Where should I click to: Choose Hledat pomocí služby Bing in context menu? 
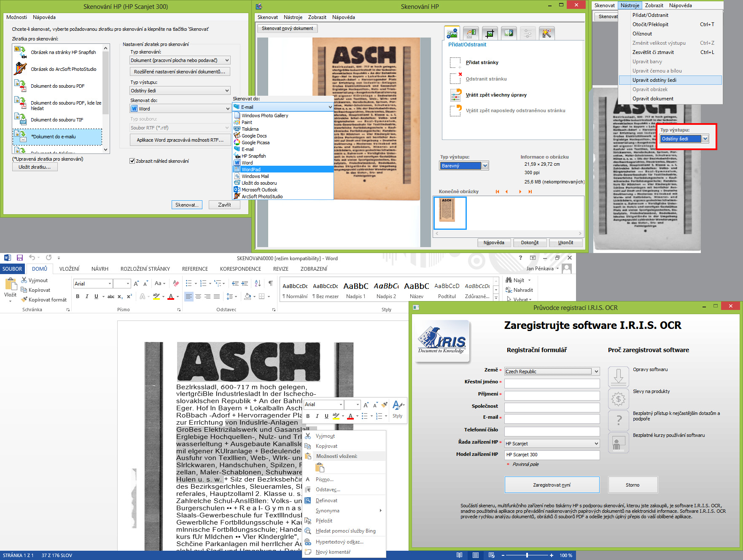point(344,531)
